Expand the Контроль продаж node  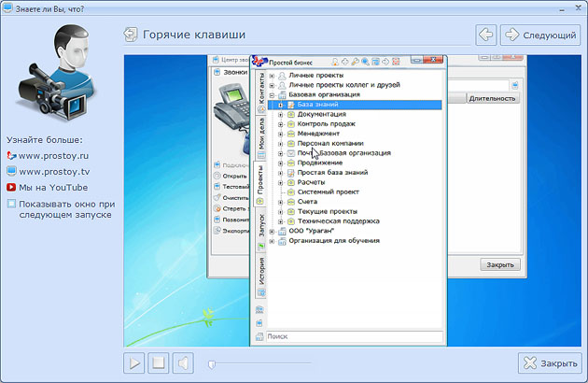pyautogui.click(x=281, y=124)
